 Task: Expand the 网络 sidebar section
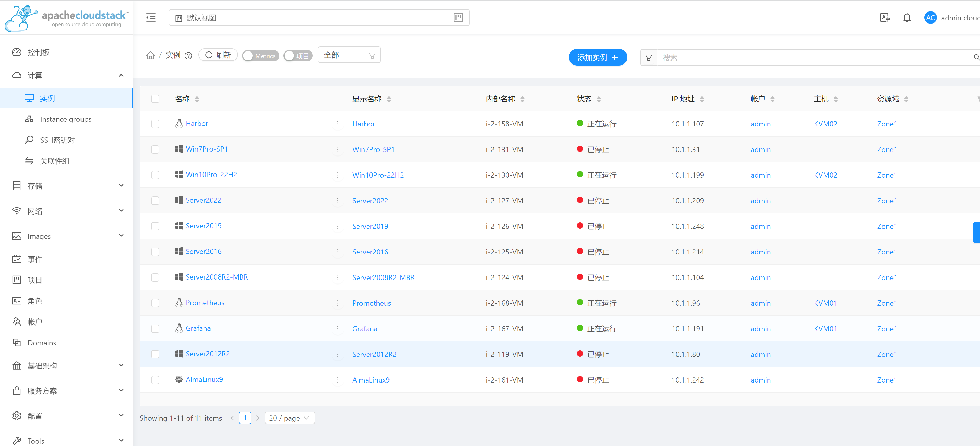click(x=67, y=211)
